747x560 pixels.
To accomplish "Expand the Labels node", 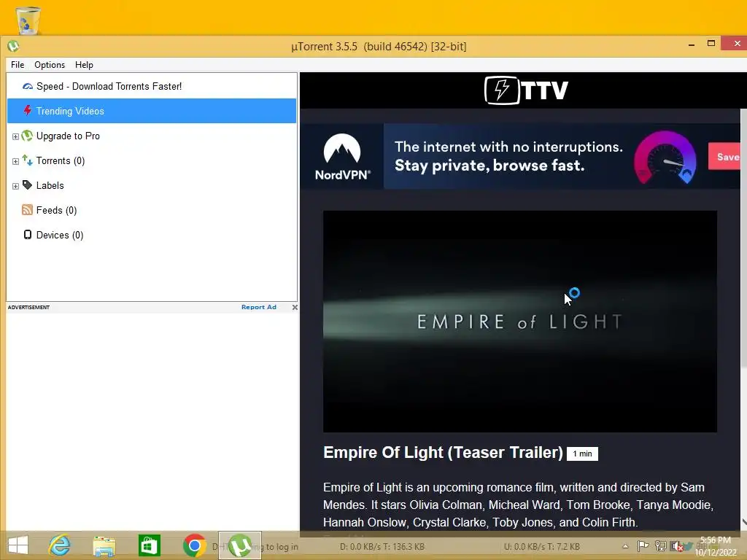I will (15, 186).
